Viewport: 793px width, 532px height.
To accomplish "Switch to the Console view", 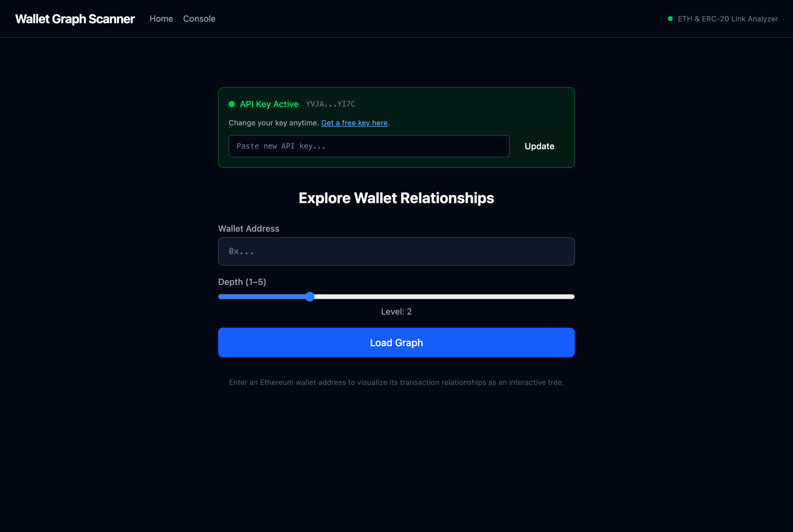I will click(199, 19).
